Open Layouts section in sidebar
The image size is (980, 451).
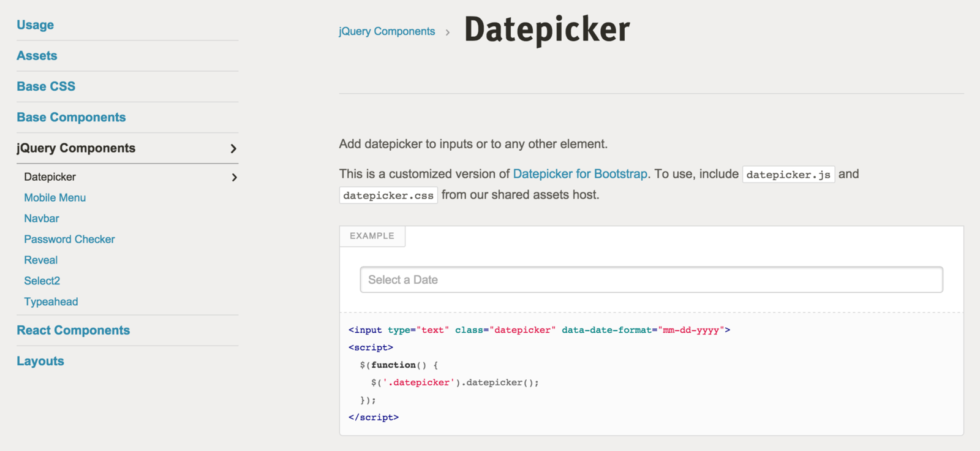click(x=40, y=362)
